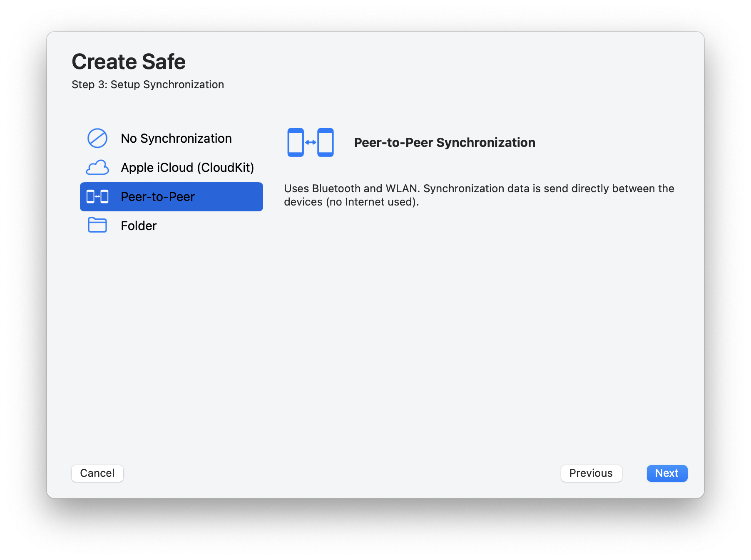Click the Peer-to-Peer devices icon in list
This screenshot has width=751, height=560.
pos(97,196)
